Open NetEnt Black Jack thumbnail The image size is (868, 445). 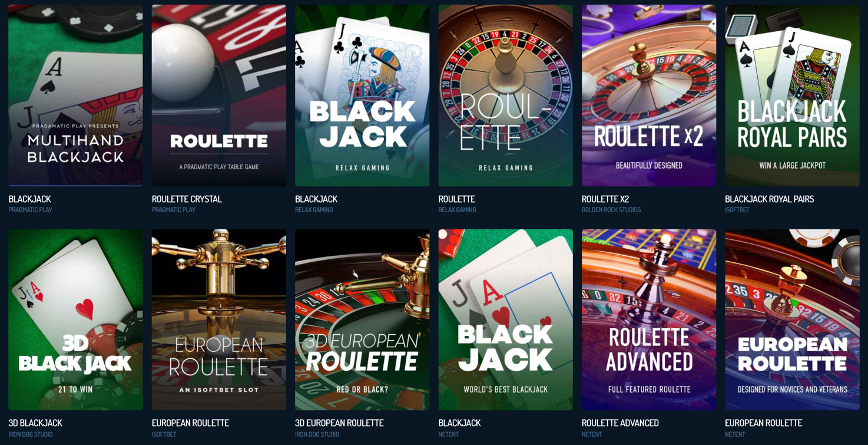pos(506,319)
